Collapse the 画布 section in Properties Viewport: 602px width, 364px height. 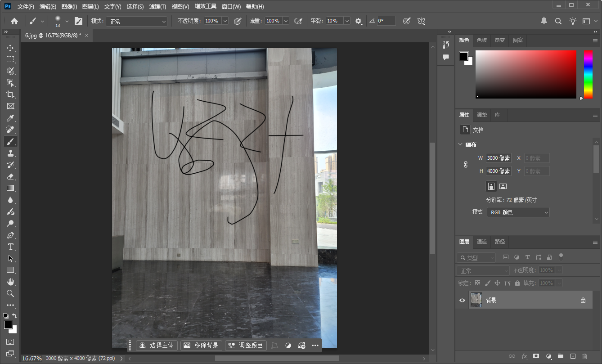(x=460, y=144)
